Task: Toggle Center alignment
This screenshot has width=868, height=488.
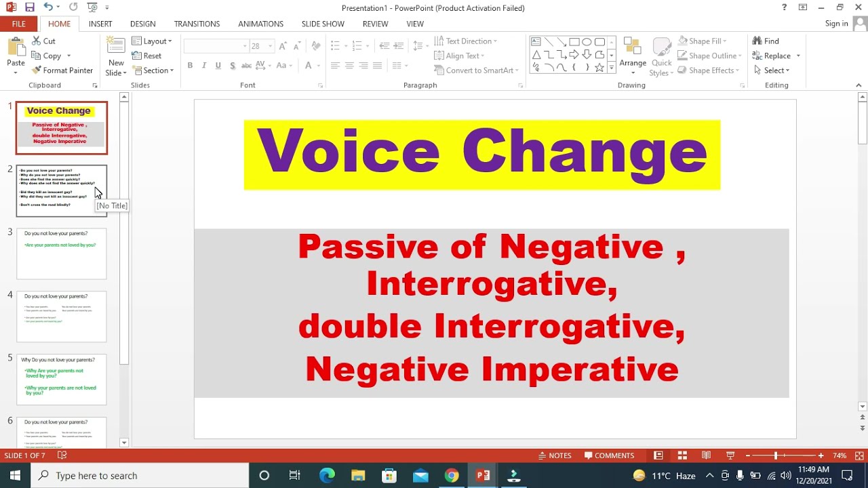Action: tap(349, 66)
